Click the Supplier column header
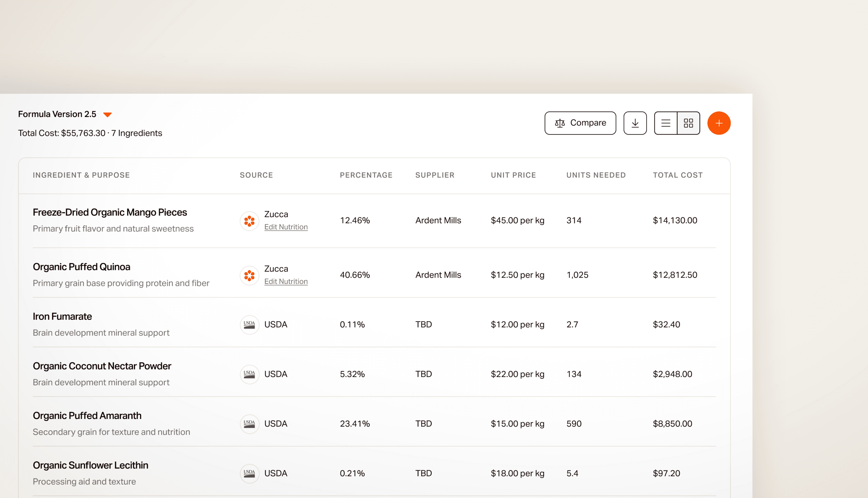Image resolution: width=868 pixels, height=498 pixels. pos(435,175)
